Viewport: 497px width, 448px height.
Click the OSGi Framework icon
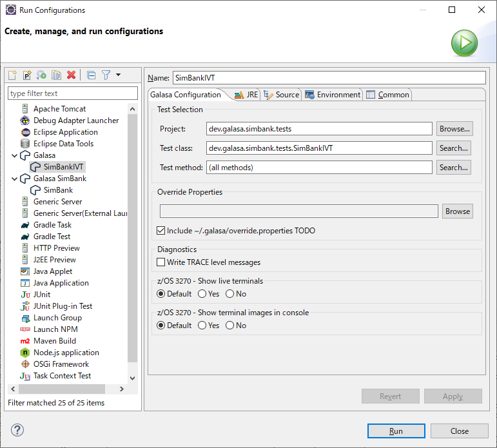25,364
